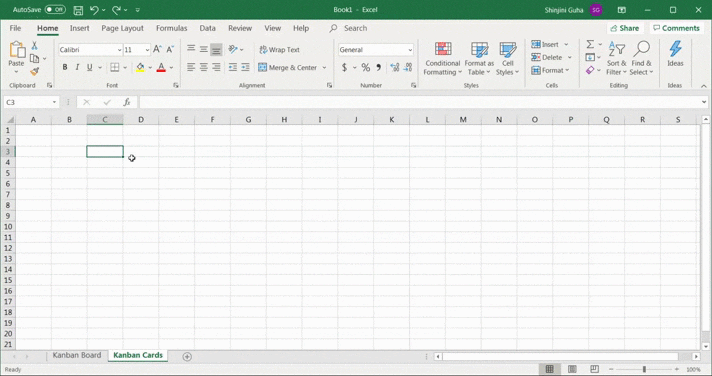The width and height of the screenshot is (712, 376).
Task: Click the Save icon in the title bar
Action: (x=78, y=10)
